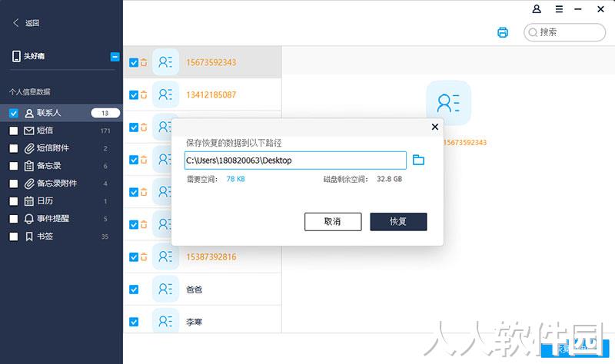Enable the 书签 checkbox
Image resolution: width=615 pixels, height=364 pixels.
pos(14,237)
